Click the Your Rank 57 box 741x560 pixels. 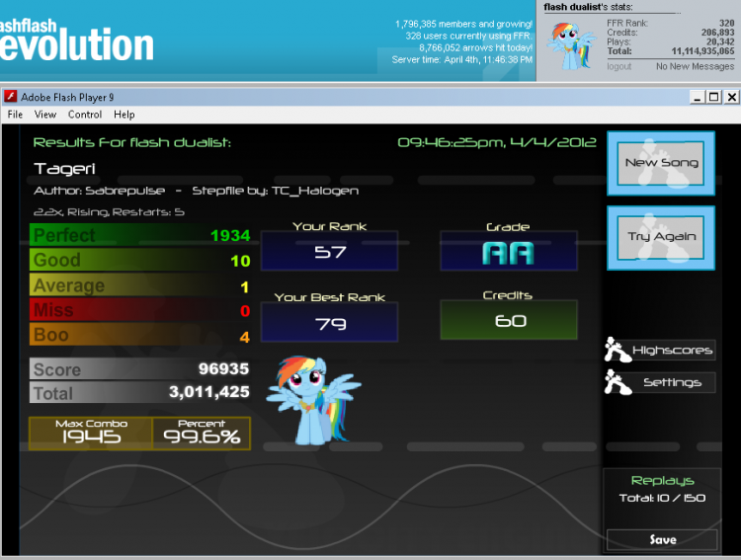pyautogui.click(x=329, y=251)
